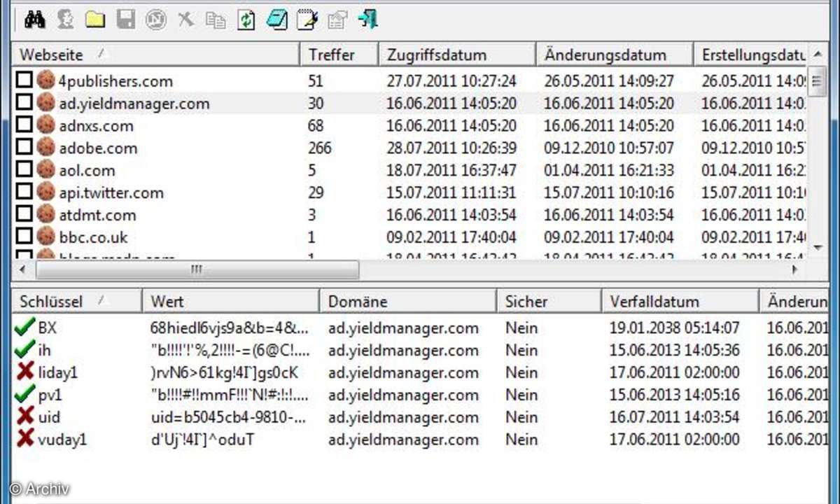
Task: Click cookie icon beside bbc.co.uk
Action: point(45,237)
